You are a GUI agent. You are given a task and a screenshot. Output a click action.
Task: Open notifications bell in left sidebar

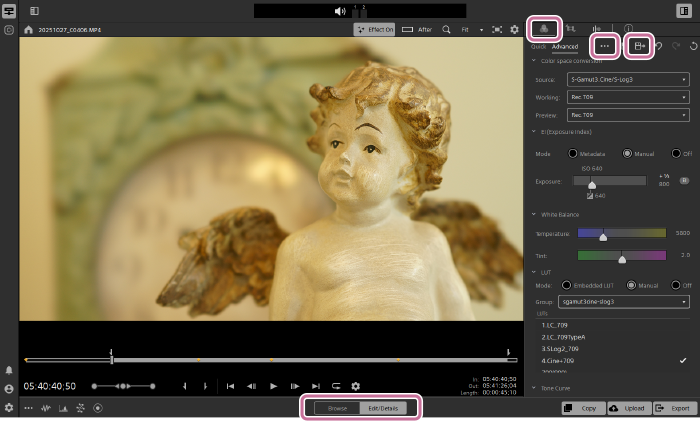9,370
